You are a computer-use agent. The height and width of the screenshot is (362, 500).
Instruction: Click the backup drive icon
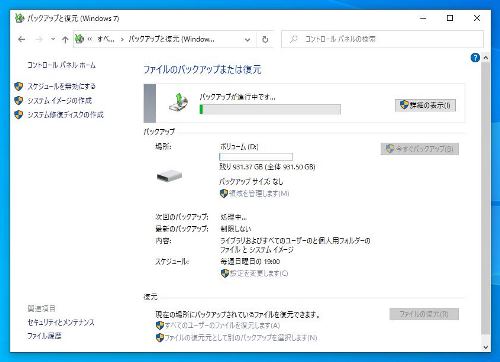point(170,175)
